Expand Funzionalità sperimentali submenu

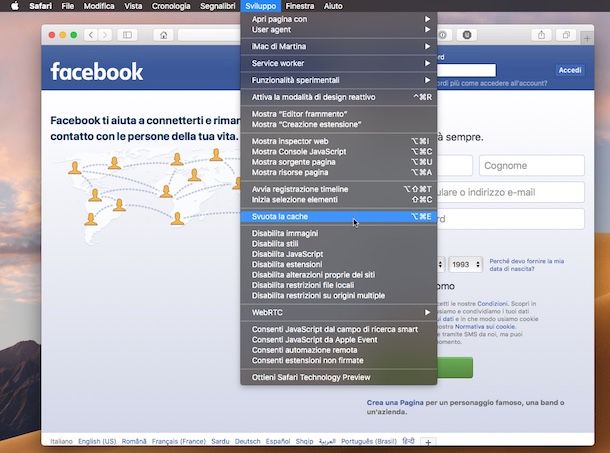pos(339,80)
